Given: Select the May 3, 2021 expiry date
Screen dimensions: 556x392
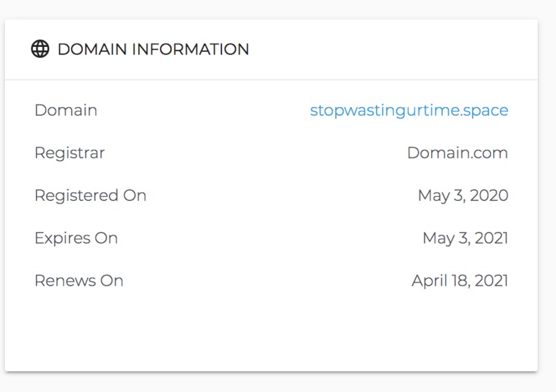Looking at the screenshot, I should pyautogui.click(x=466, y=238).
